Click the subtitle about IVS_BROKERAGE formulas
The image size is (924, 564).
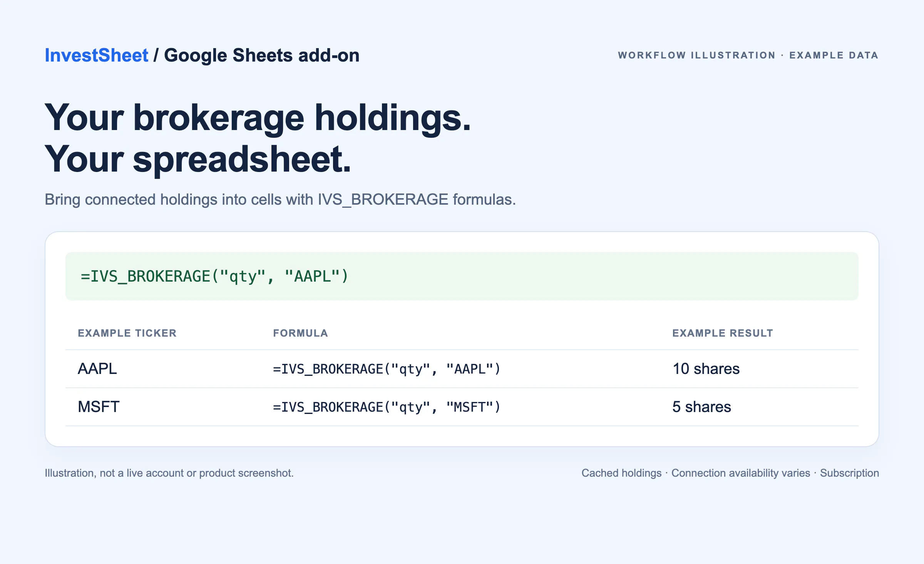280,200
